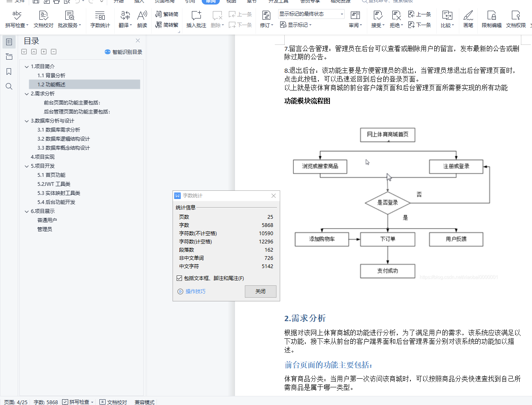Open 限制编辑 restrict editing
The image size is (532, 405).
492,19
